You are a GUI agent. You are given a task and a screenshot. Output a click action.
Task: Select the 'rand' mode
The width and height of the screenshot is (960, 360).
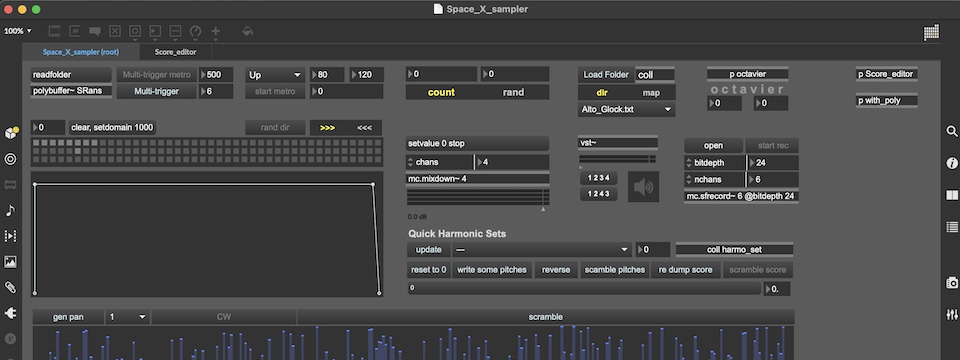click(513, 92)
